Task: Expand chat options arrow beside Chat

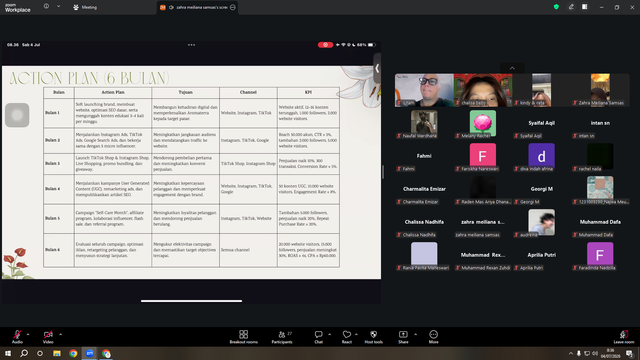Action: (329, 334)
